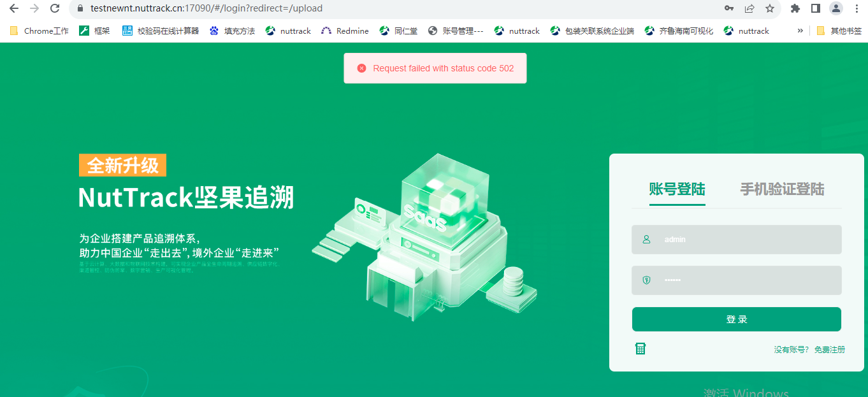Open the 同仁堂 bookmark

[399, 31]
